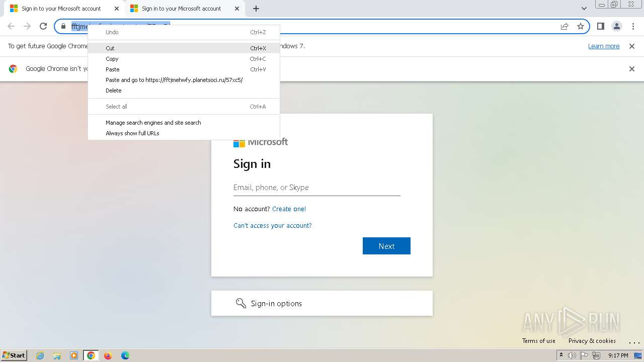644x362 pixels.
Task: Open File Explorer from taskbar
Action: tap(57, 355)
